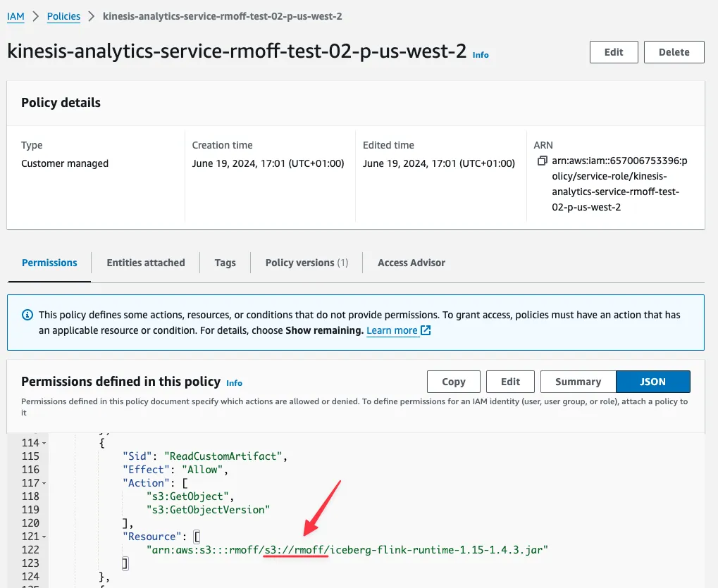718x588 pixels.
Task: Open the Access Advisor tab
Action: 411,263
